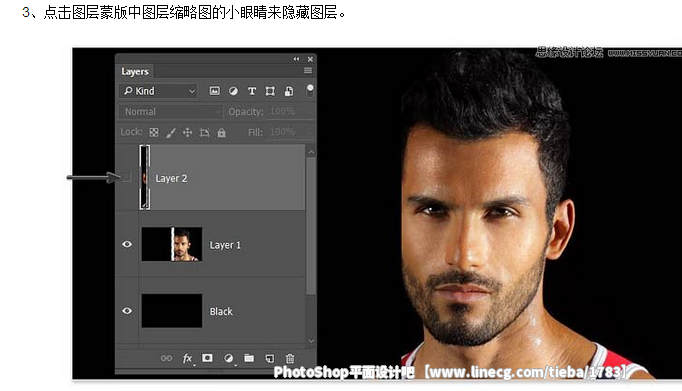Show Layer 2 with its visibility box
This screenshot has height=391, width=682.
pos(127,177)
